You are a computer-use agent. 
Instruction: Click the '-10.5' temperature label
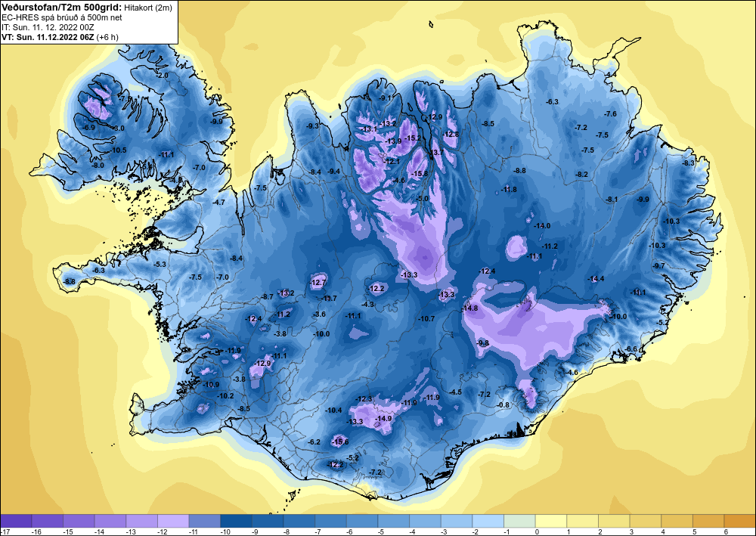click(118, 150)
